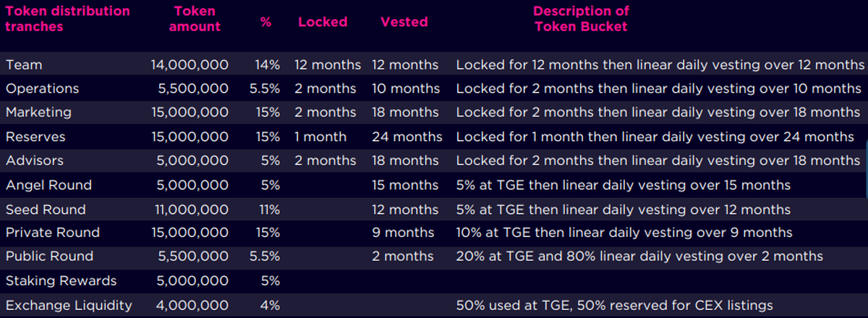The width and height of the screenshot is (868, 318).
Task: Click the Operations tranche name
Action: tap(42, 88)
